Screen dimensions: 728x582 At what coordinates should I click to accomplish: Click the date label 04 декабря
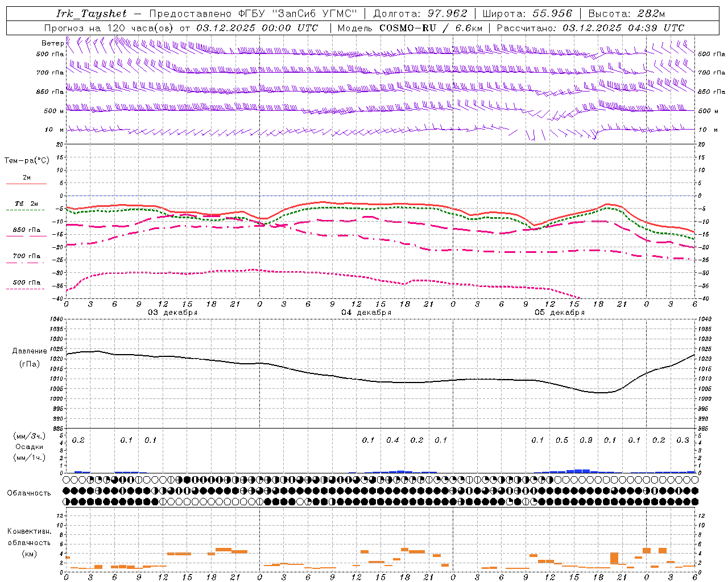coord(366,313)
